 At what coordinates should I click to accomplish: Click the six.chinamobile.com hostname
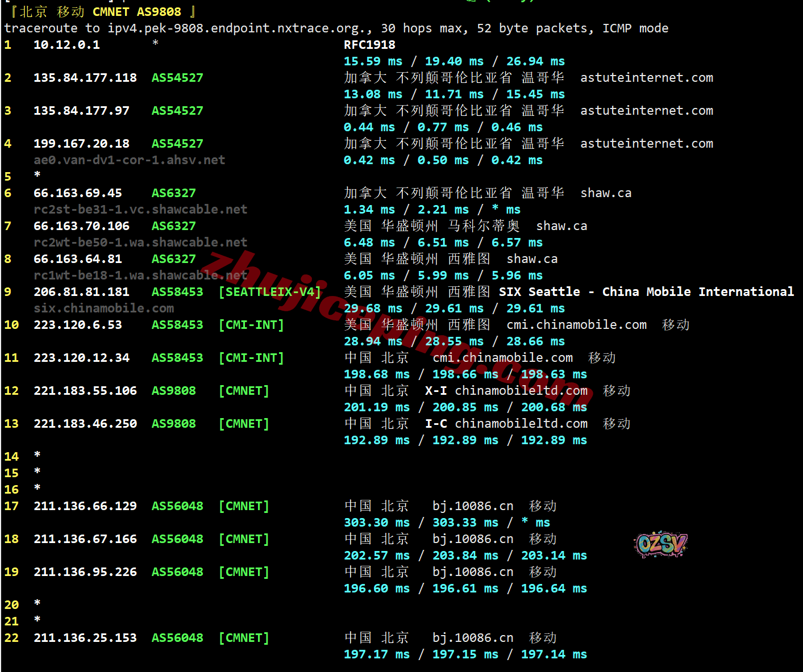[x=103, y=308]
